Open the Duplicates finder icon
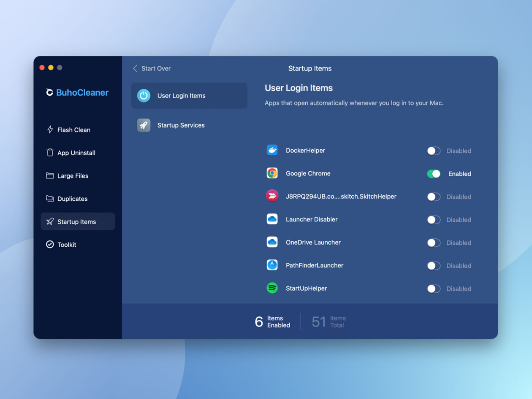 tap(50, 198)
